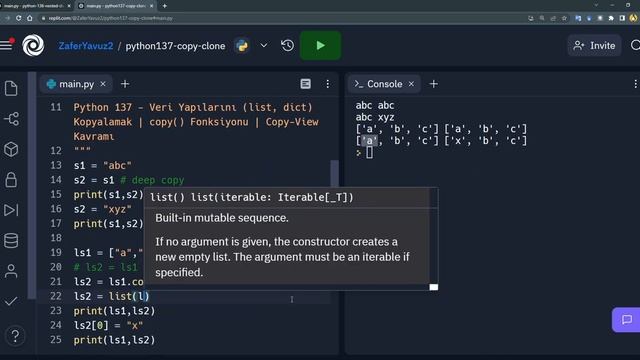Run the program with green play button
The height and width of the screenshot is (360, 640).
click(320, 45)
